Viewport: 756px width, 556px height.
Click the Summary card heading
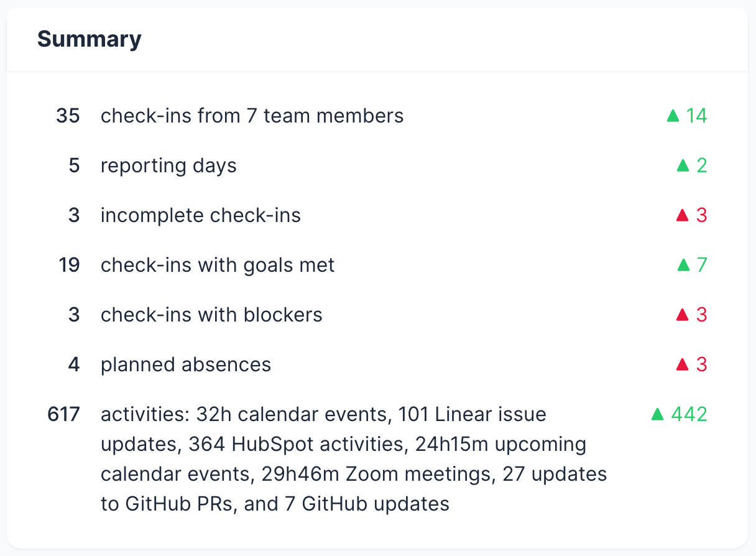tap(90, 39)
